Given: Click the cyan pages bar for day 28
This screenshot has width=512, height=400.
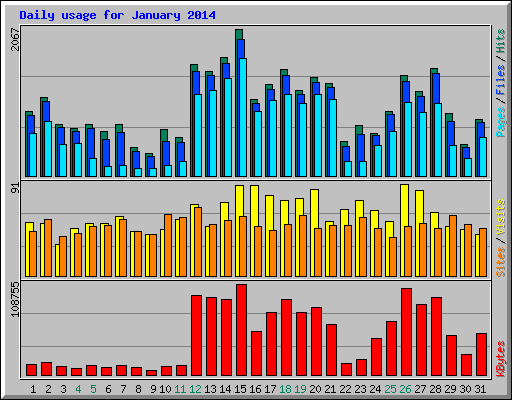Looking at the screenshot, I should click(438, 140).
